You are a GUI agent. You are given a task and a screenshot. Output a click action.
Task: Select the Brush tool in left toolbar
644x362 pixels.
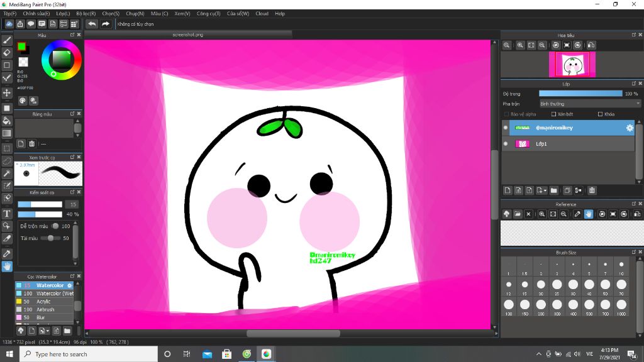(x=7, y=40)
